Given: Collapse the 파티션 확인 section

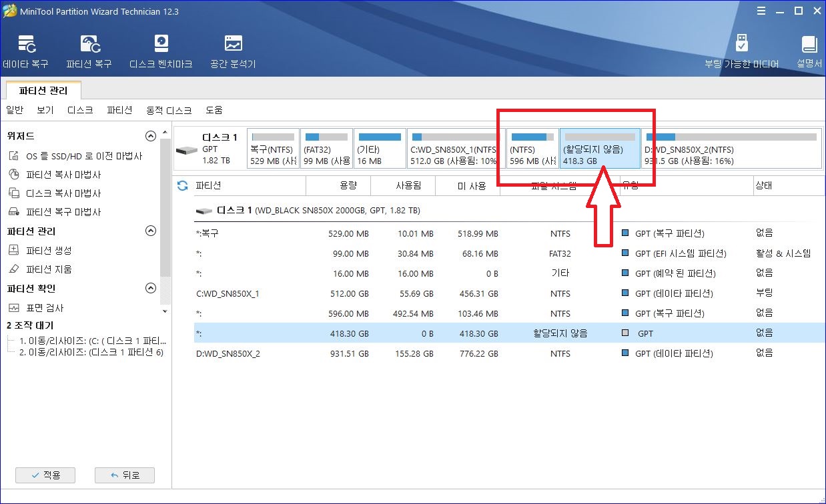Looking at the screenshot, I should click(150, 289).
